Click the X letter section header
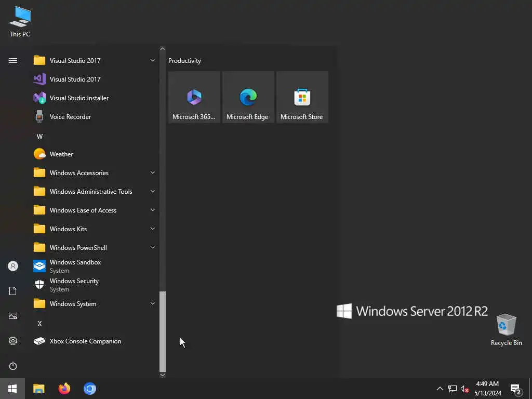Image resolution: width=532 pixels, height=399 pixels. tap(39, 323)
